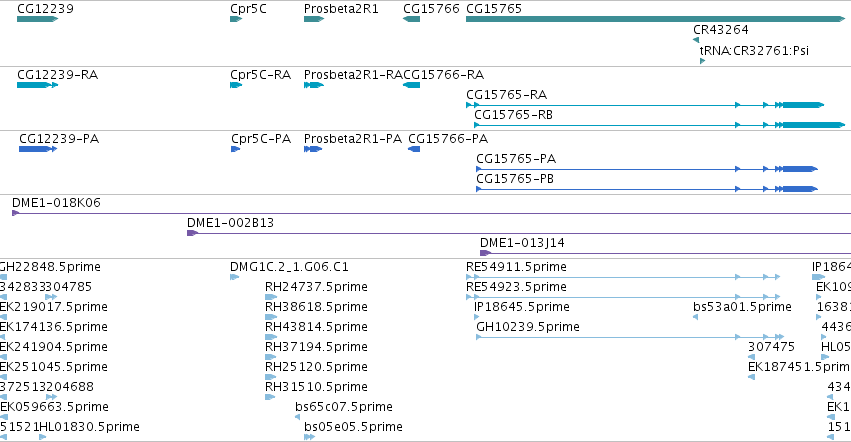Select the Prosbeta2R1 gene glyph
This screenshot has height=442, width=851.
click(314, 19)
